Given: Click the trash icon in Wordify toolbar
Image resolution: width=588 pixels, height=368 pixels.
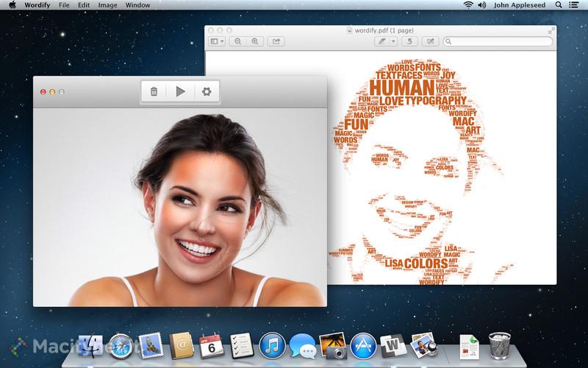Looking at the screenshot, I should (154, 91).
